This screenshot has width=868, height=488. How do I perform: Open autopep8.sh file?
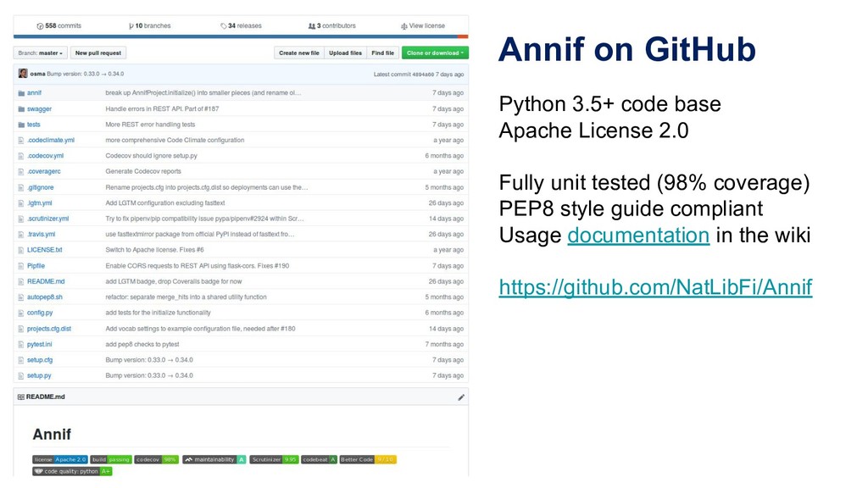pos(45,297)
